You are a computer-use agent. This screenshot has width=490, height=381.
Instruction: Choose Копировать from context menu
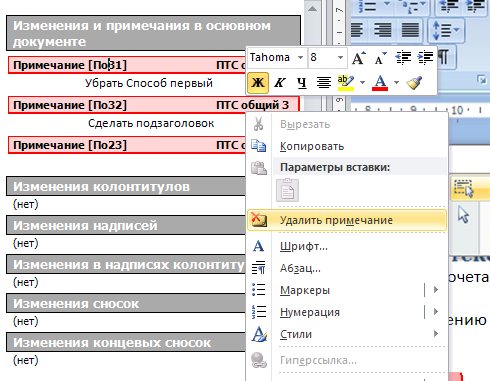coord(347,146)
